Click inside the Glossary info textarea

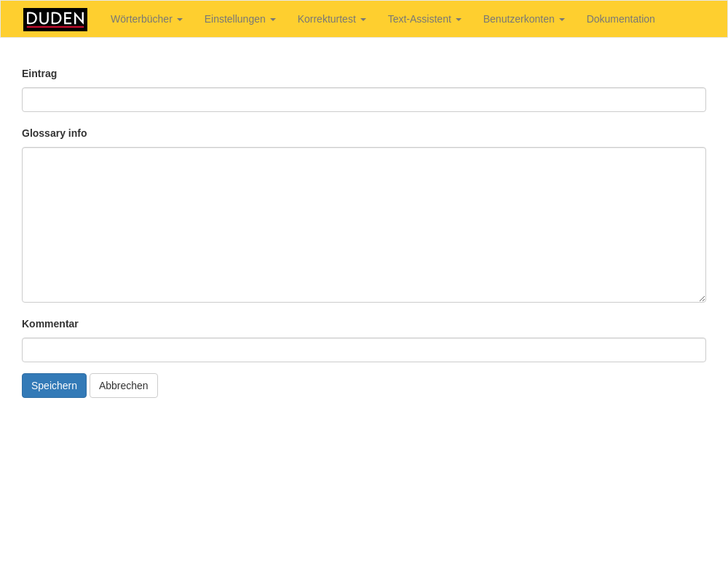tap(364, 225)
